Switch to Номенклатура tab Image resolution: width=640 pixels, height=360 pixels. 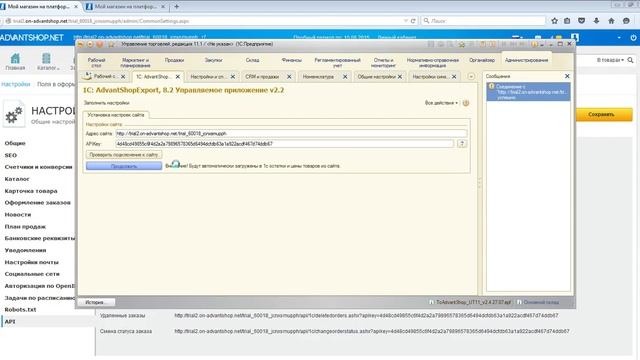(318, 76)
